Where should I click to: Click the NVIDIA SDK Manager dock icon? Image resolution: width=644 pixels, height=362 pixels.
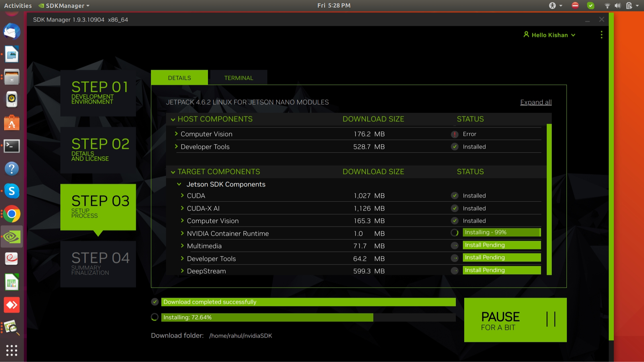(12, 237)
